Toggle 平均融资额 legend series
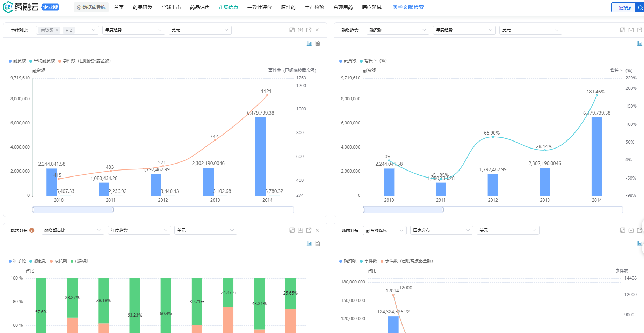The image size is (644, 333). (x=42, y=61)
